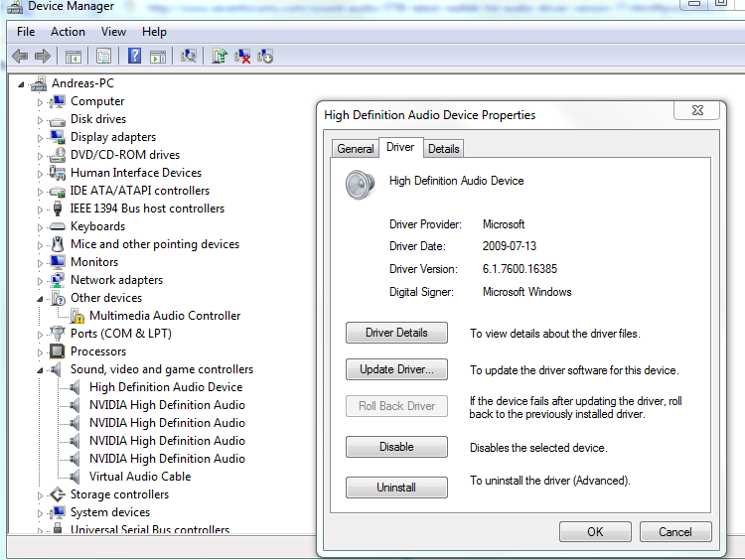Collapse the Other devices category

(x=41, y=299)
